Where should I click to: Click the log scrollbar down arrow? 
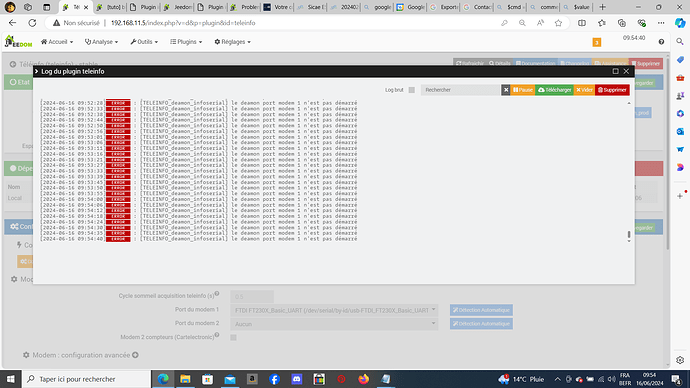click(629, 241)
